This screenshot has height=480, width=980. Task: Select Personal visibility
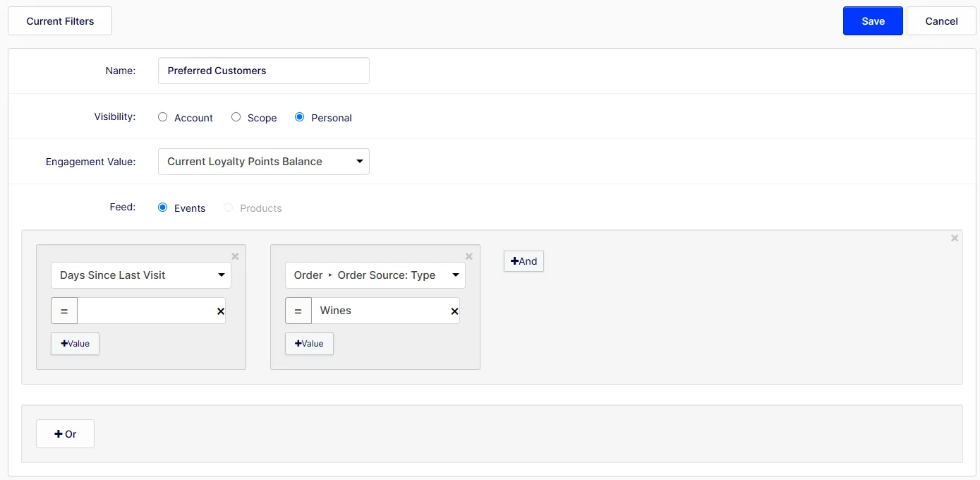click(x=300, y=117)
